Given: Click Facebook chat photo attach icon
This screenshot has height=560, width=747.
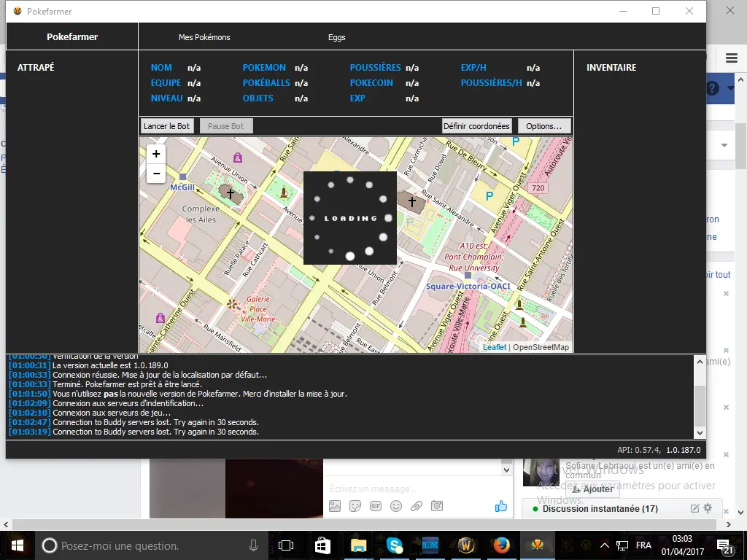Looking at the screenshot, I should tap(335, 506).
